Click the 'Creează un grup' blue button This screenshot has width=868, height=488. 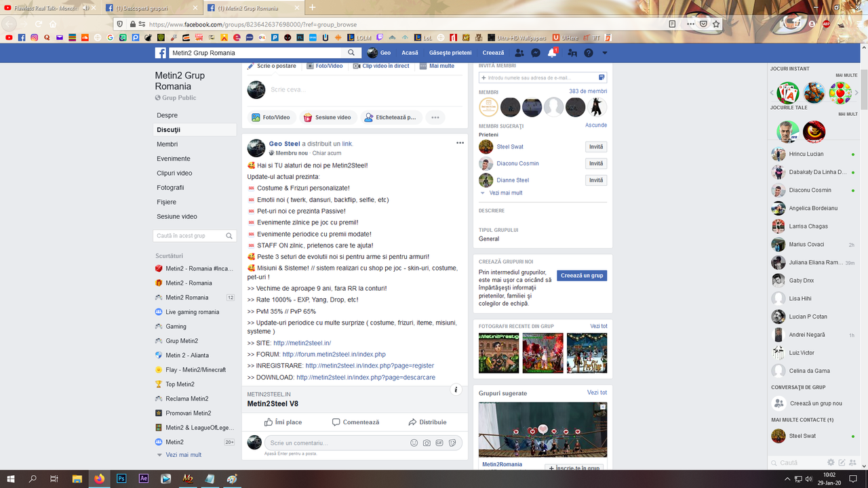(582, 276)
